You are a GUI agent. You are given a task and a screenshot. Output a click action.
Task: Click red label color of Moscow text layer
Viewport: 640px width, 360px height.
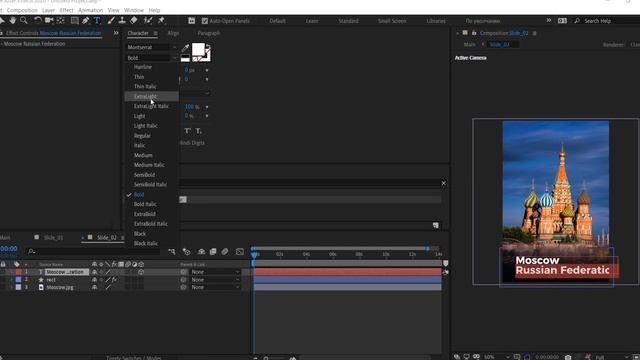coord(18,272)
